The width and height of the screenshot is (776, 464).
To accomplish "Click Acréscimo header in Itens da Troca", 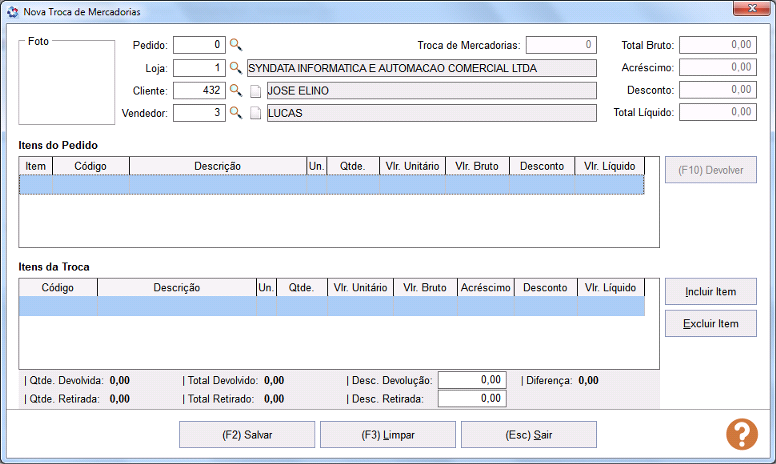I will 485,288.
